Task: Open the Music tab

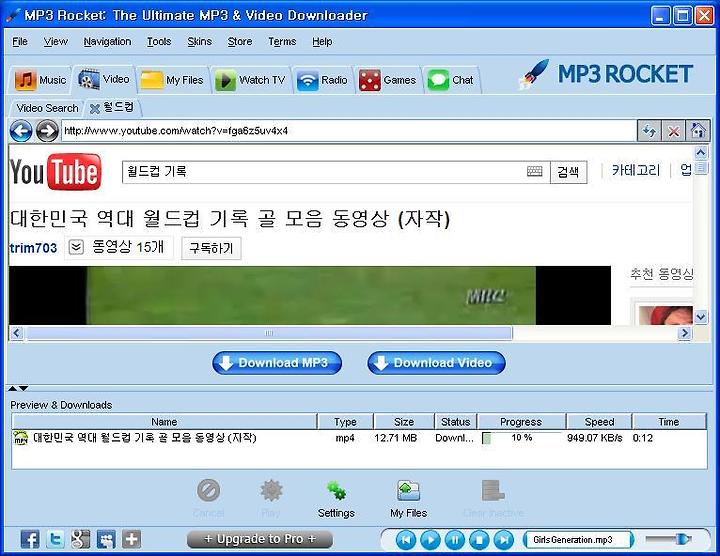Action: pos(40,80)
